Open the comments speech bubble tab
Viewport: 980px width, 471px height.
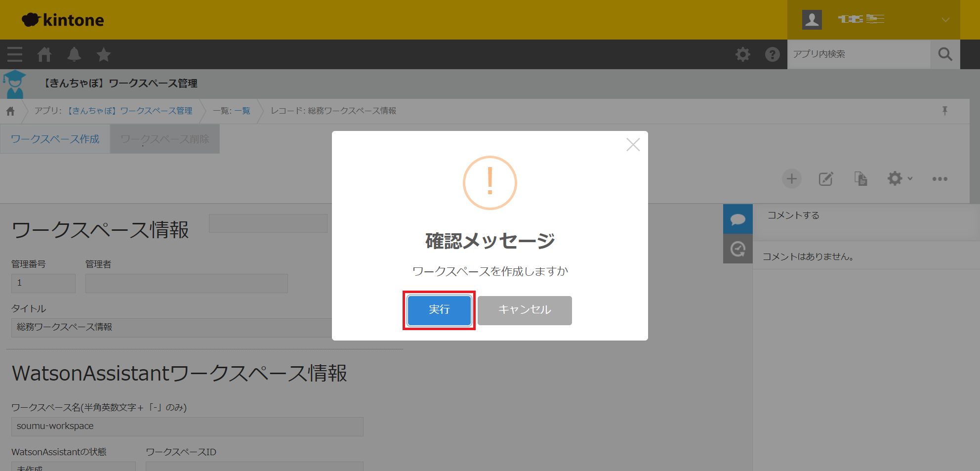pyautogui.click(x=737, y=219)
